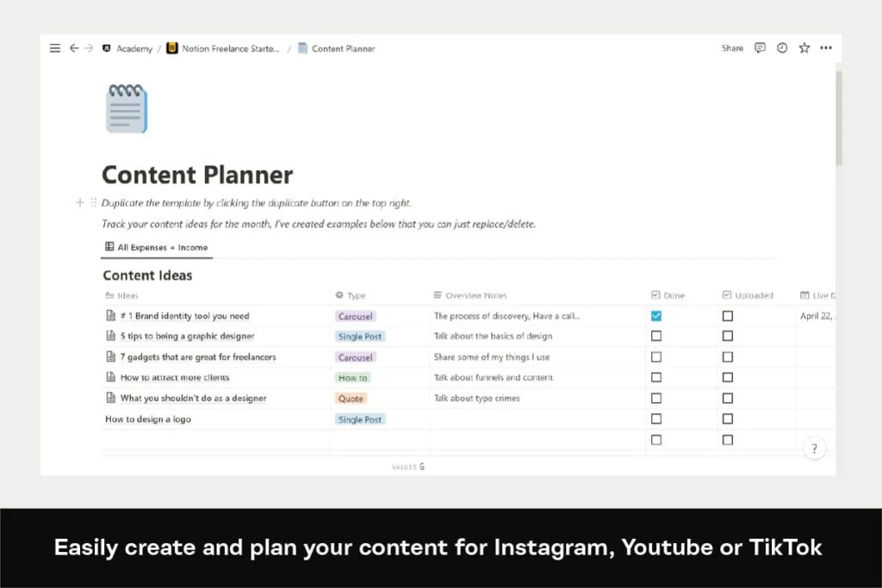This screenshot has height=588, width=882.
Task: Select the purple 'Carousel' type tag
Action: (x=356, y=315)
